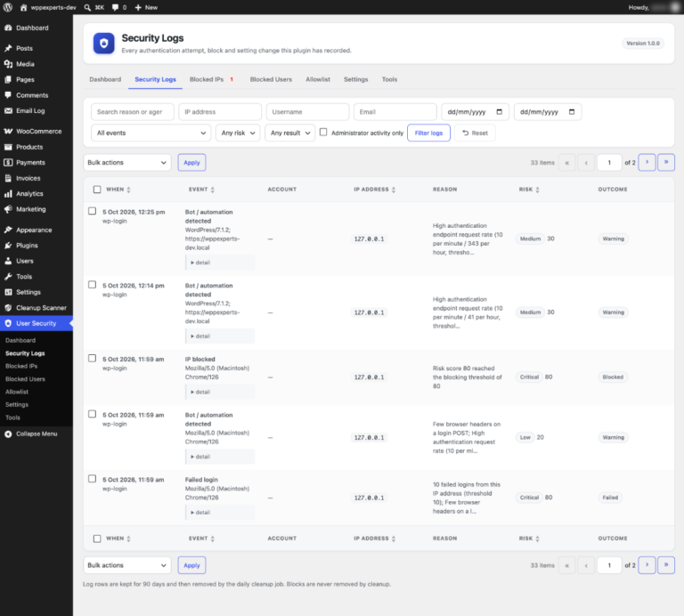Viewport: 684px width, 616px height.
Task: Open the WordPress logo menu
Action: (x=8, y=7)
